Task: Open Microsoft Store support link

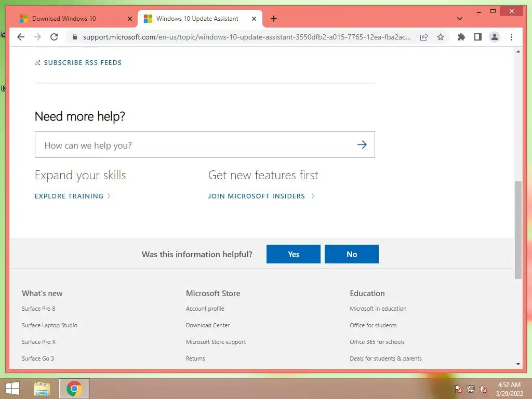Action: tap(216, 342)
